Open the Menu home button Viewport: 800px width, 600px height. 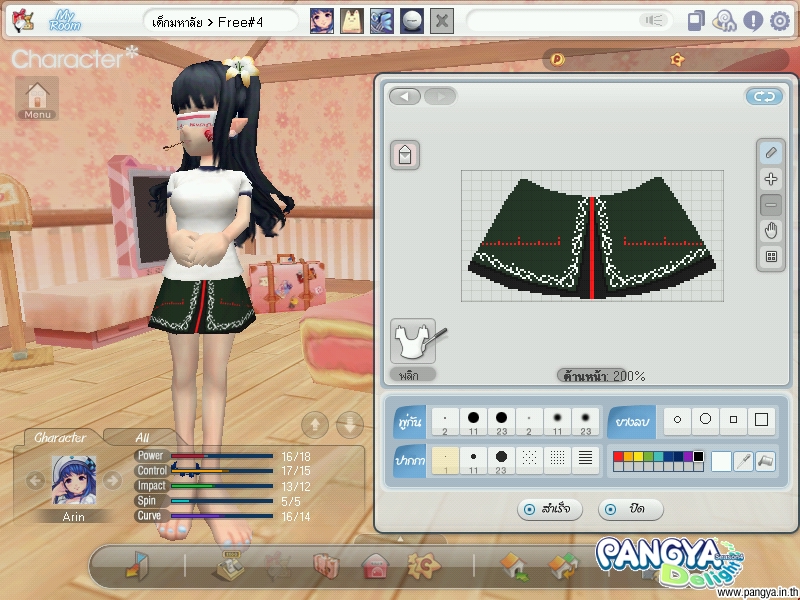pos(37,99)
